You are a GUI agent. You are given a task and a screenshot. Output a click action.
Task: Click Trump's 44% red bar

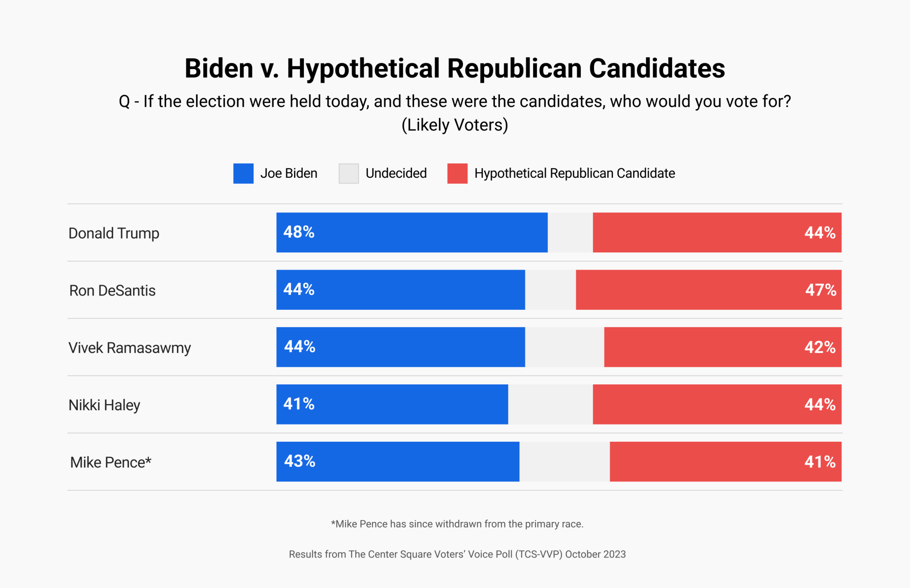716,233
